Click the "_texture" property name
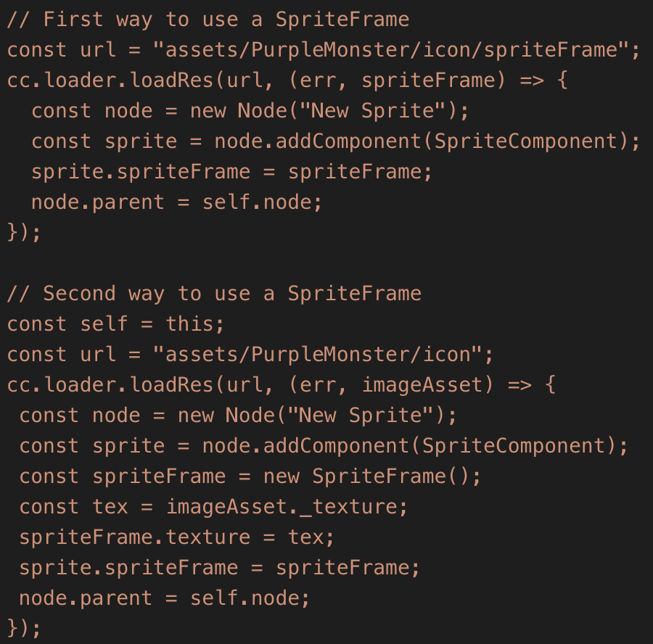Viewport: 653px width, 644px height. click(x=348, y=507)
